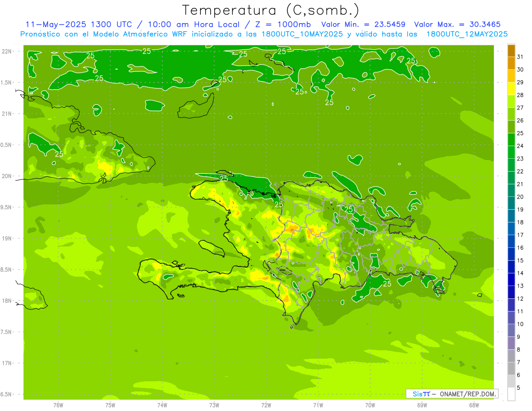
Task: Click the colorbar label "5"
Action: click(519, 388)
